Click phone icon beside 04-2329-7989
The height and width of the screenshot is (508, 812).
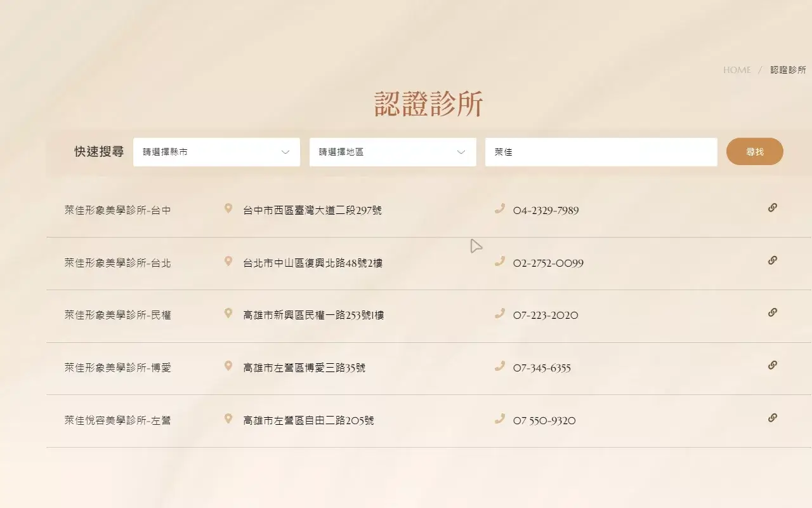500,208
